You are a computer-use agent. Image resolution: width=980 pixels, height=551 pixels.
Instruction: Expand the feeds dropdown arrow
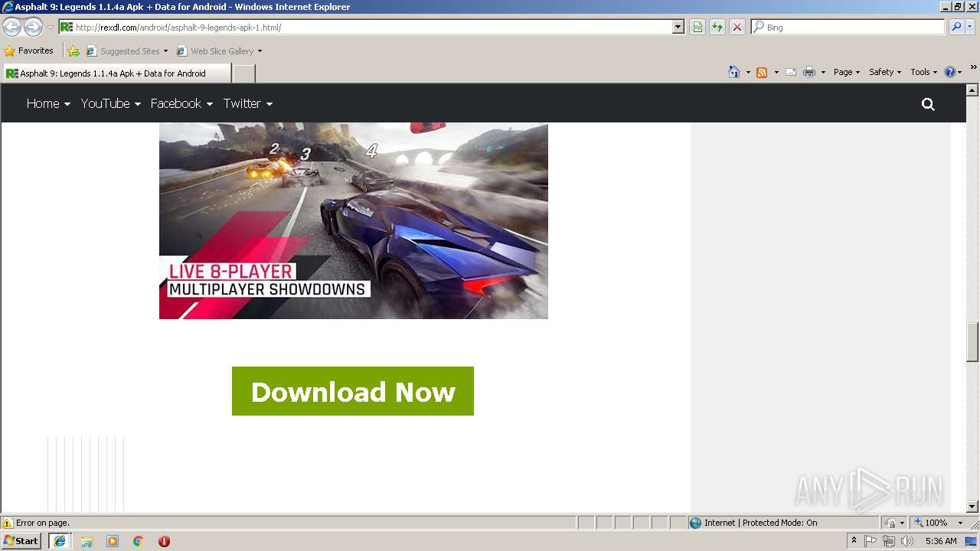pyautogui.click(x=776, y=72)
